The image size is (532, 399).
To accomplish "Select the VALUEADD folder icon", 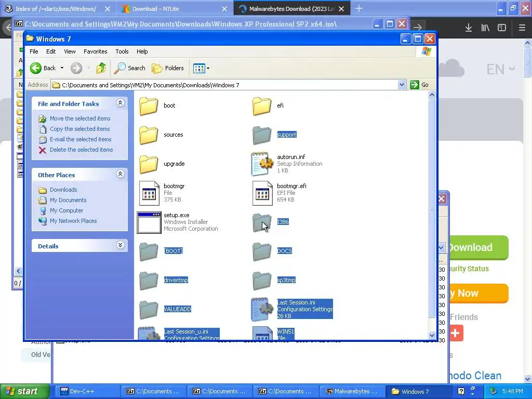I will [x=149, y=310].
